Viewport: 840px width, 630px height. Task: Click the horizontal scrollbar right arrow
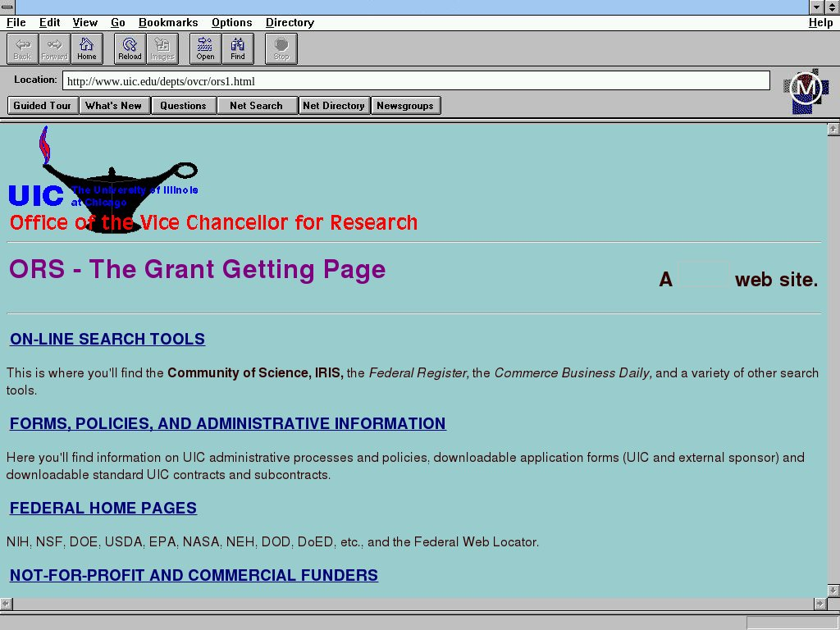coord(819,605)
